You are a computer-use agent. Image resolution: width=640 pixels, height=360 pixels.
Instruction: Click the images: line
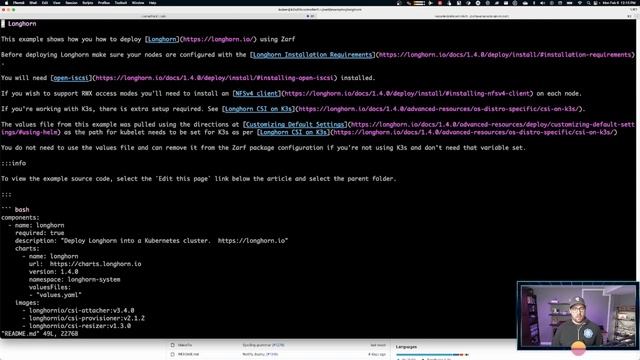click(27, 302)
